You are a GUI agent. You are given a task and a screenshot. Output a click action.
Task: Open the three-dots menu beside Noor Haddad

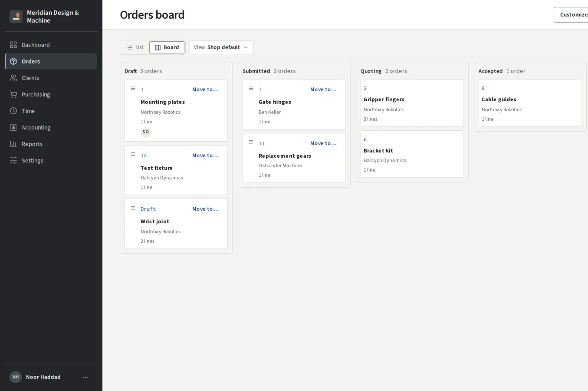tap(85, 377)
